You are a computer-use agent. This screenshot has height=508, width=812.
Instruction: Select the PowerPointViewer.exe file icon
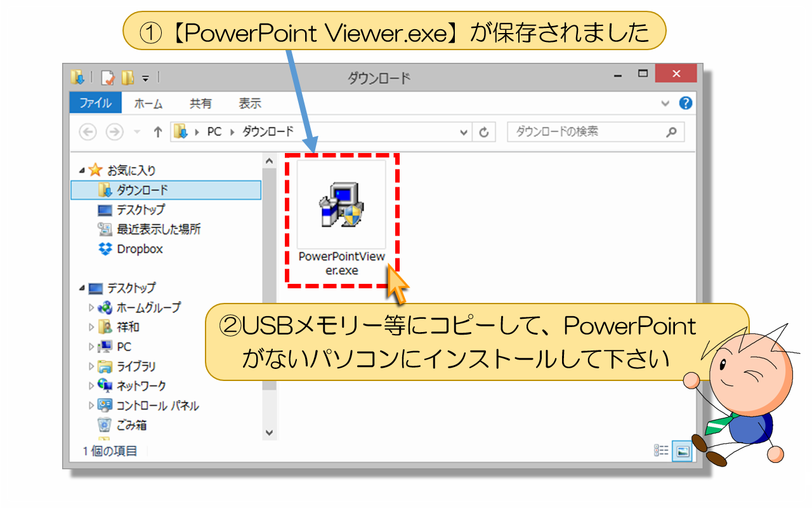[x=342, y=204]
